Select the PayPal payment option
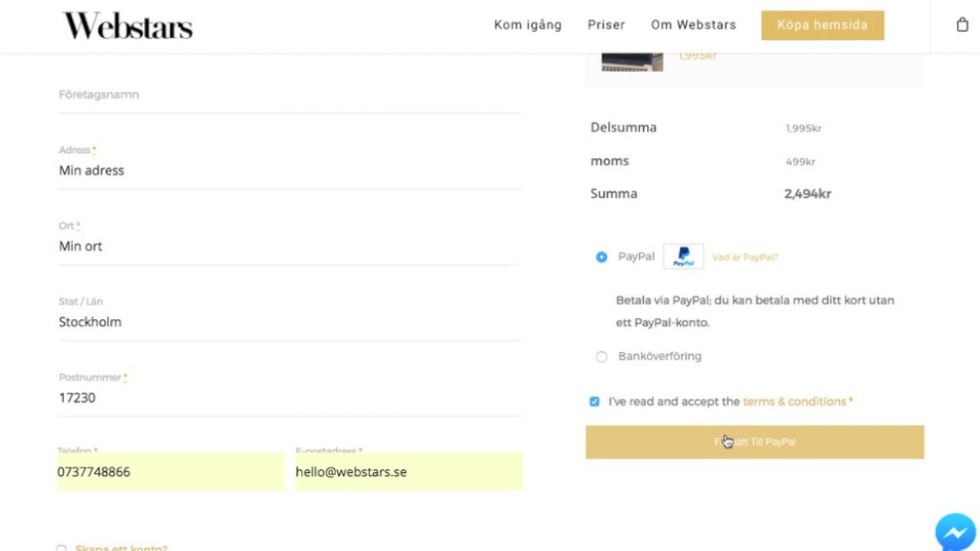 point(602,257)
